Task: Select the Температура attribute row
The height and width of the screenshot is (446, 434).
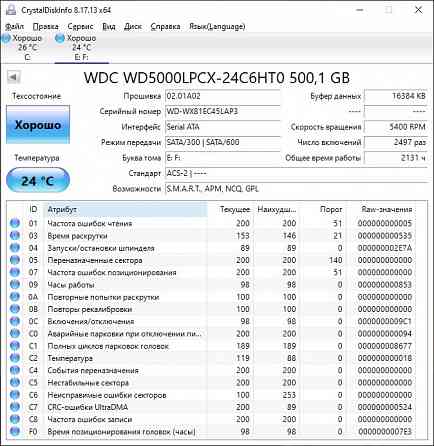Action: (212, 358)
